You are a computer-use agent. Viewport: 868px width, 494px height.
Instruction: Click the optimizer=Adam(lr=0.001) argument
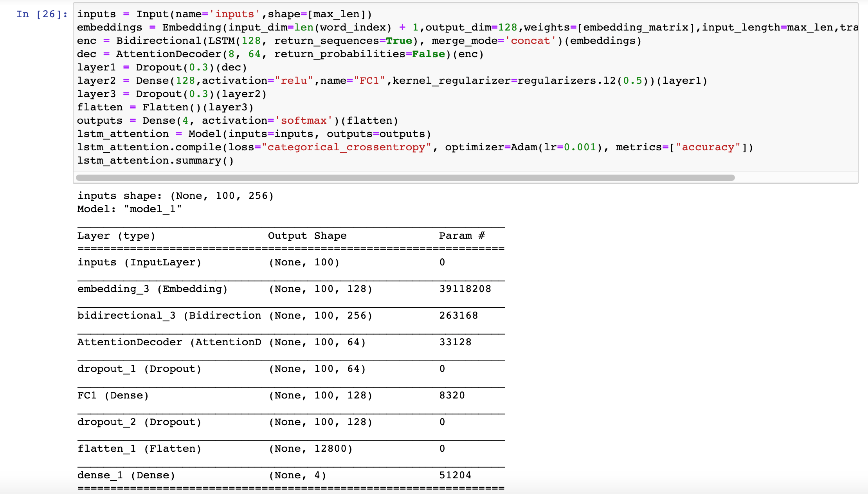click(524, 147)
